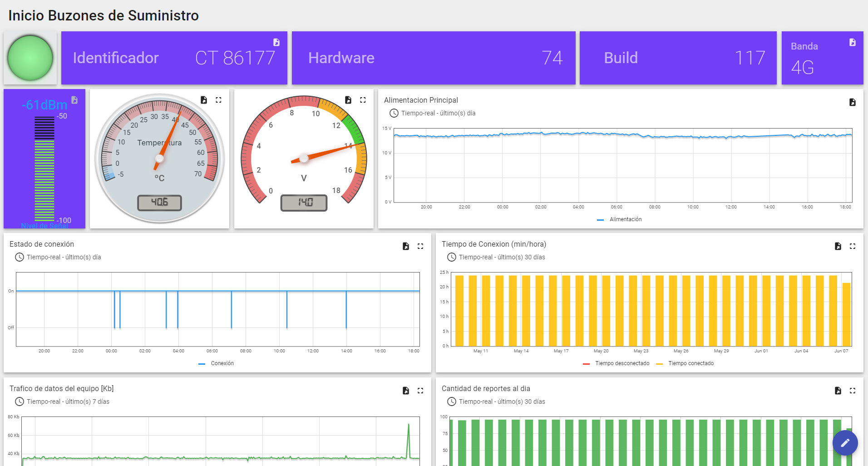Click Cantidad de reportes time window clock icon
The image size is (868, 466).
click(452, 402)
